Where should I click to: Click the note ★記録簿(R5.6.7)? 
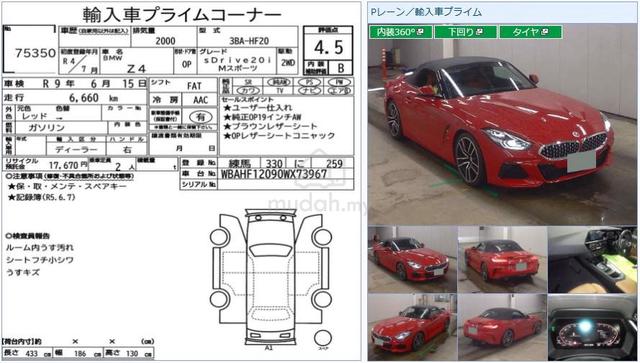42,197
